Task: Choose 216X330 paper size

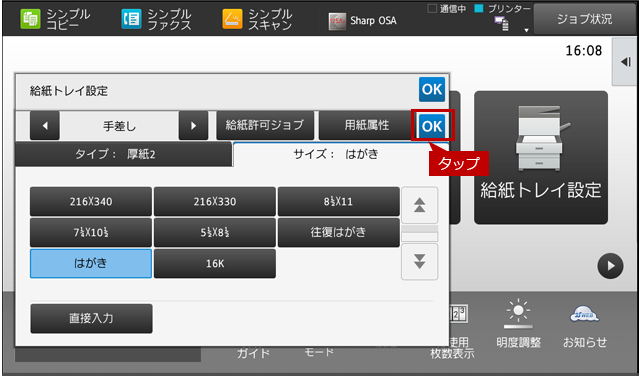Action: coord(215,201)
